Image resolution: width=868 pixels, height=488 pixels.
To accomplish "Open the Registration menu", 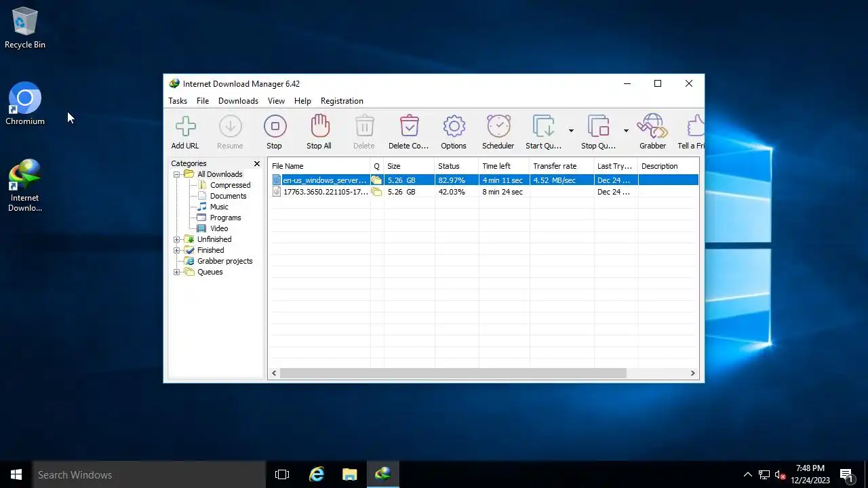I will 342,101.
